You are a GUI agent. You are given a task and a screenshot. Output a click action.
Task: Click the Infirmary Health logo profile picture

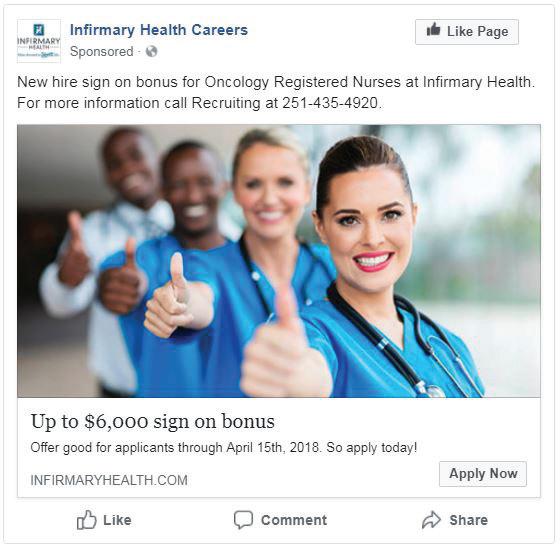click(39, 41)
